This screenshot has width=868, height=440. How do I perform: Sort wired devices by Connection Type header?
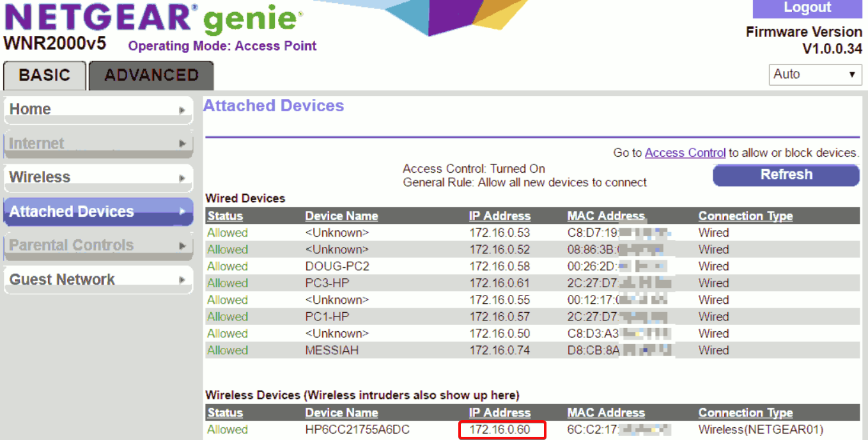tap(745, 216)
